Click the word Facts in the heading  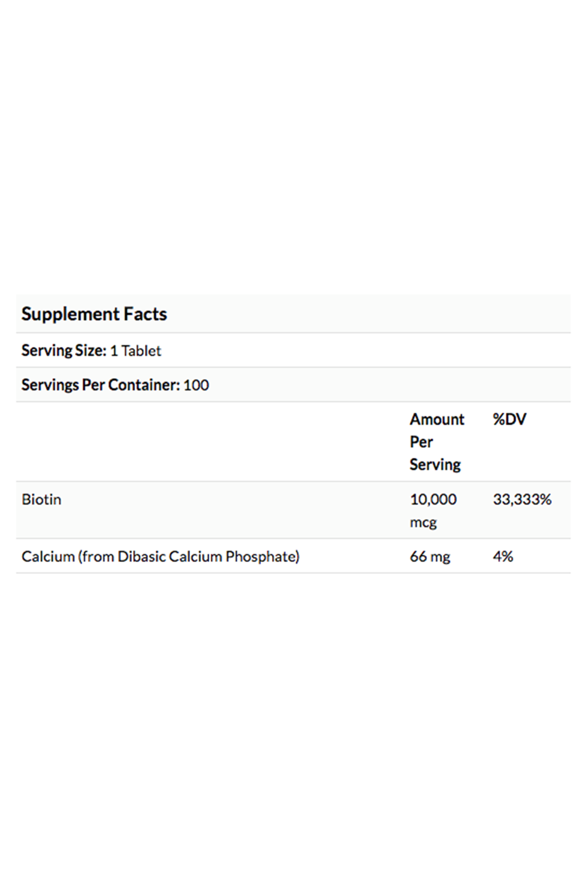click(x=145, y=314)
